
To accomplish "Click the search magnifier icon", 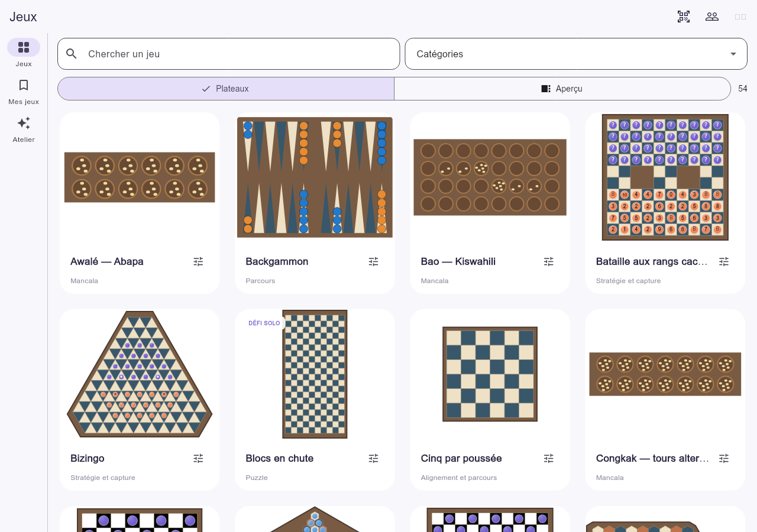I will click(x=72, y=54).
